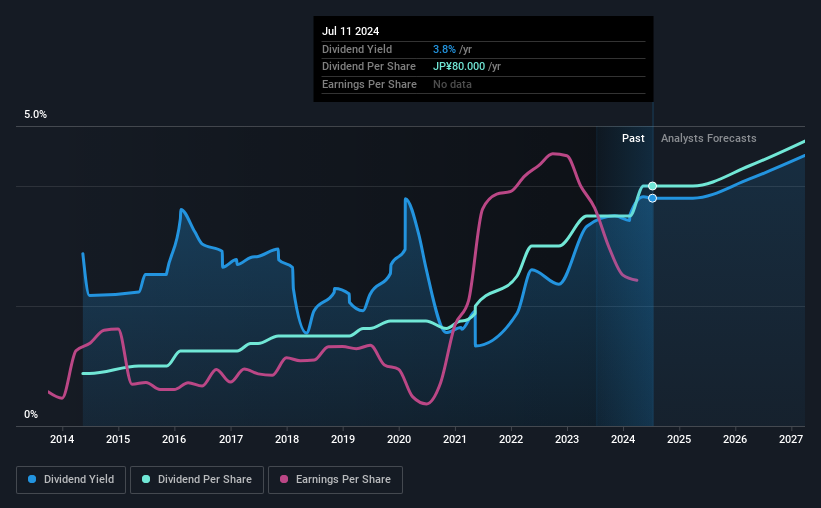Click the 2024 x-axis year label

(x=623, y=439)
